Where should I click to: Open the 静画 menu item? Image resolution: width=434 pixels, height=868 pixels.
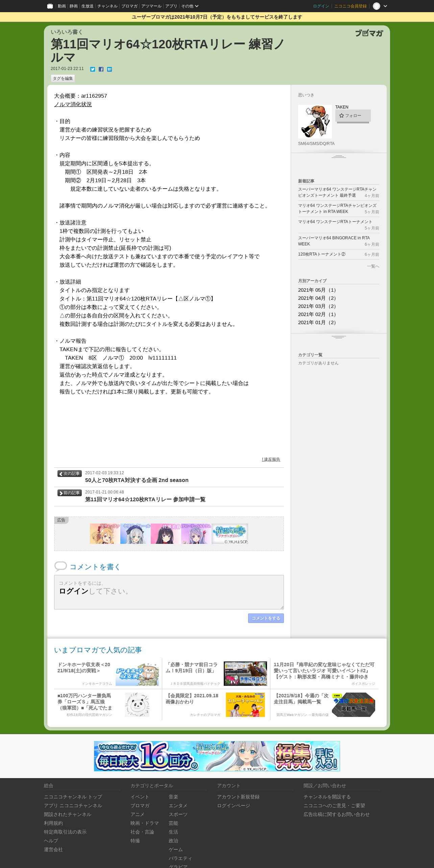(73, 6)
